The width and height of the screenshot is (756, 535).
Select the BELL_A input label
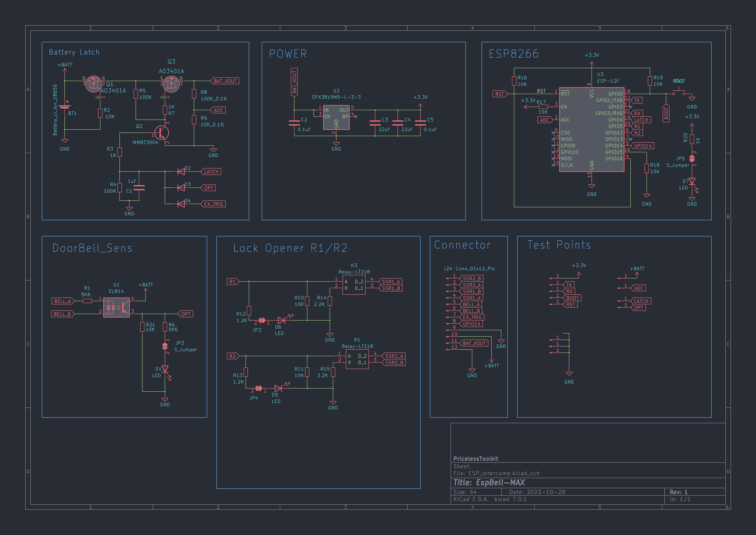63,301
